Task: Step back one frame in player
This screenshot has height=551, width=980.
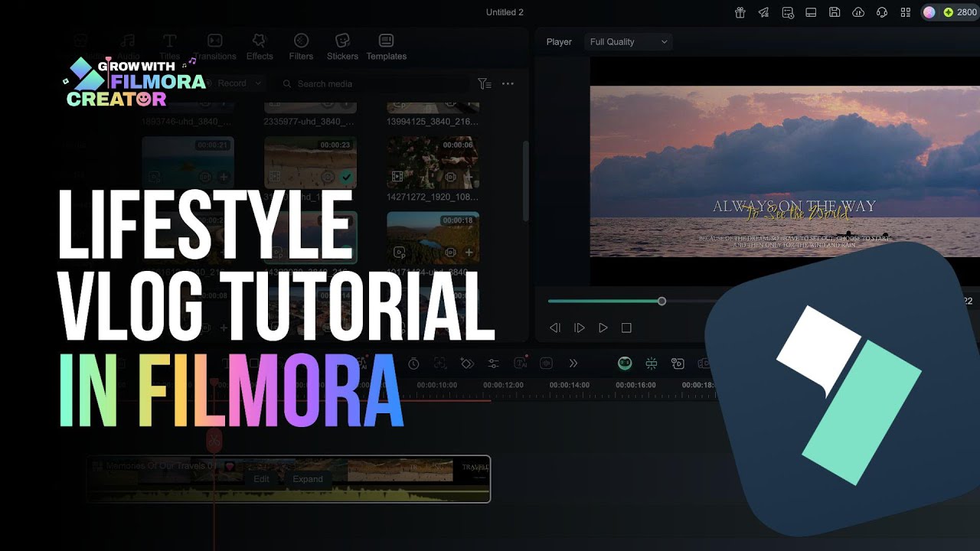Action: click(x=555, y=328)
